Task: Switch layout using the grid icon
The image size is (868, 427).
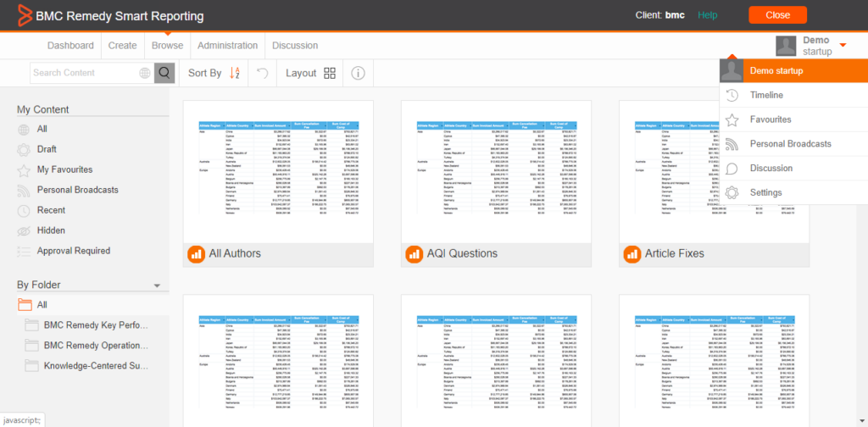Action: [330, 73]
